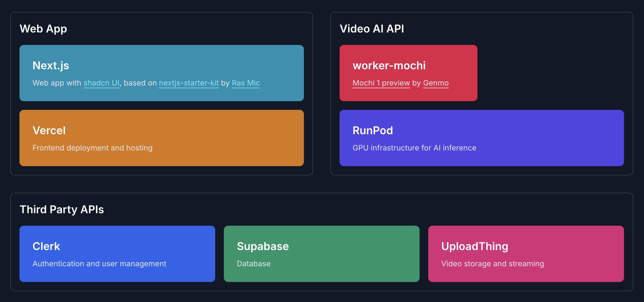Click the Vercel card title
The height and width of the screenshot is (302, 644).
point(49,130)
